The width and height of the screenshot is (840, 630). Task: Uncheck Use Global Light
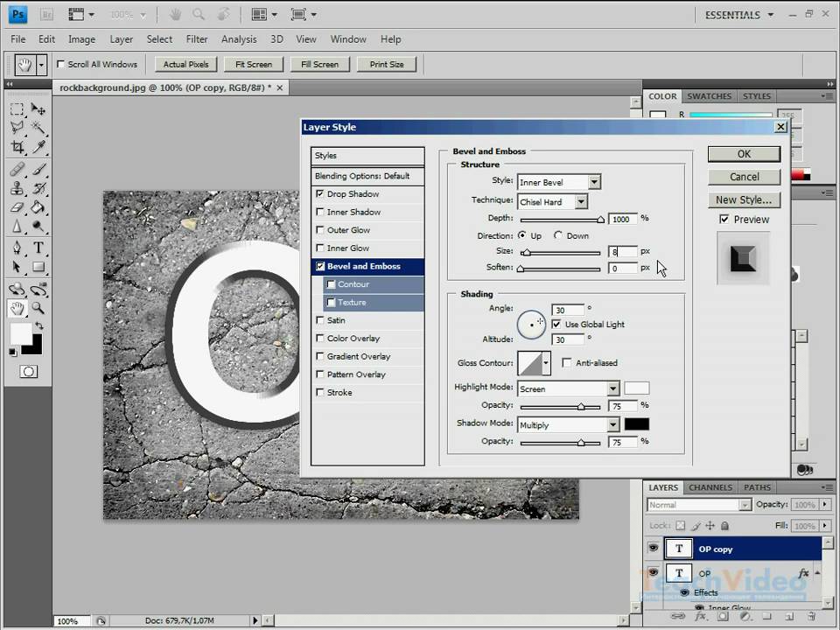pos(556,325)
